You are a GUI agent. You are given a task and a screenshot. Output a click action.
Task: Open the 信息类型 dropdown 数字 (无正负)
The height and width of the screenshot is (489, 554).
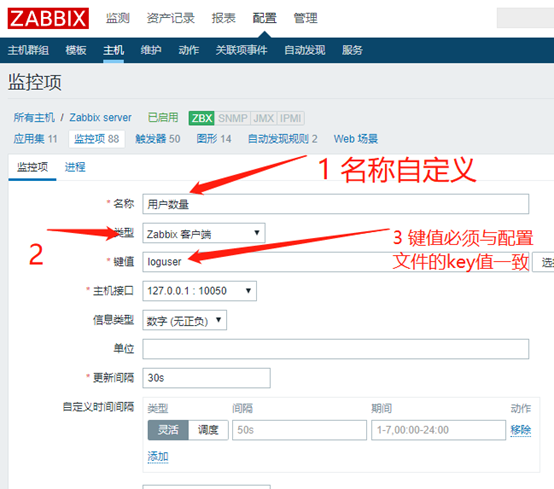[x=185, y=320]
